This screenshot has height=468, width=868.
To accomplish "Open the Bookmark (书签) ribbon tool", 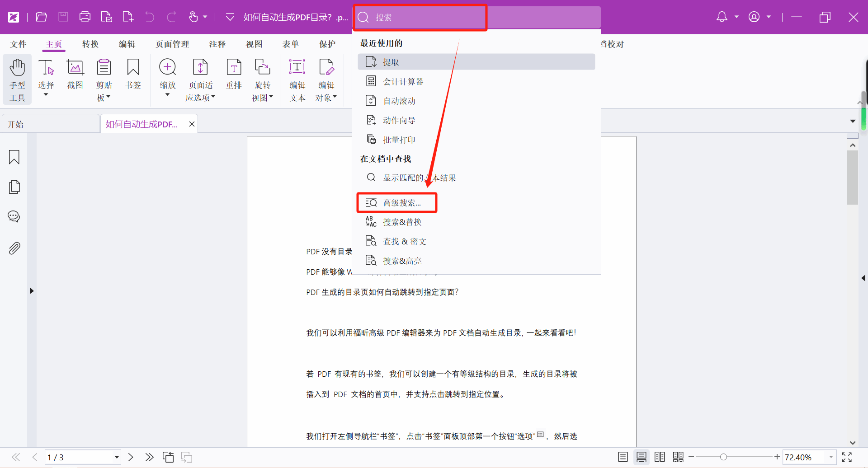I will [x=133, y=75].
